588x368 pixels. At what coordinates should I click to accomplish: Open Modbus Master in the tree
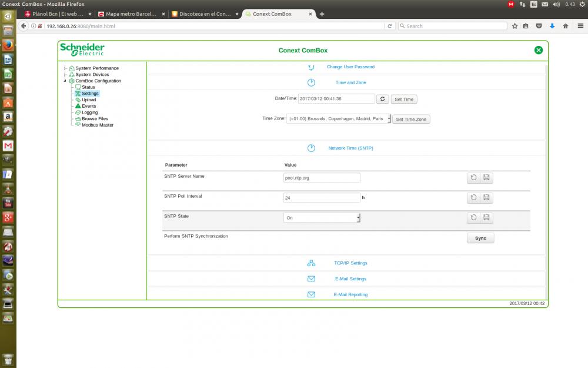point(97,125)
